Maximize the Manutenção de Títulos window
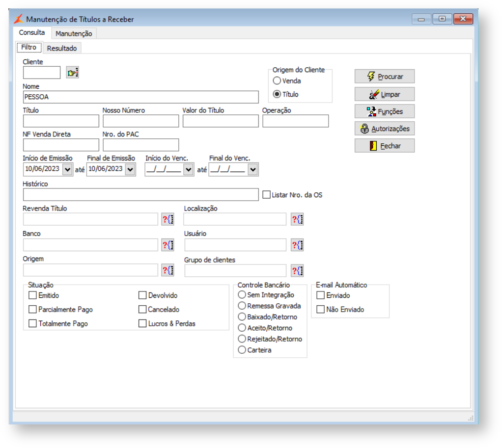This screenshot has height=448, width=502. pos(442,19)
